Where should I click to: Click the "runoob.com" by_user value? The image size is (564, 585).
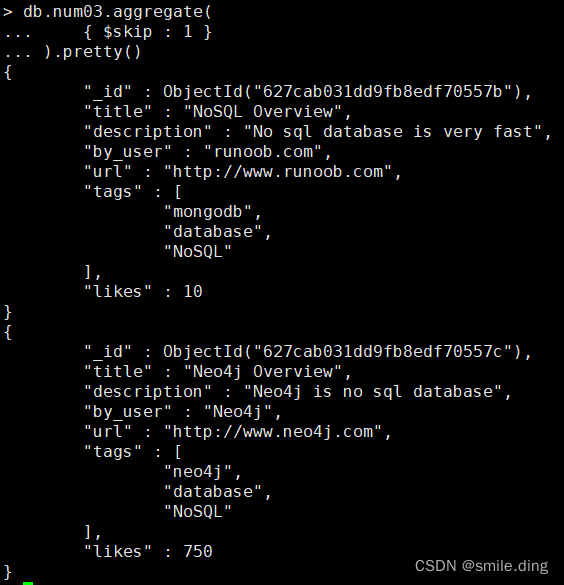[x=263, y=152]
